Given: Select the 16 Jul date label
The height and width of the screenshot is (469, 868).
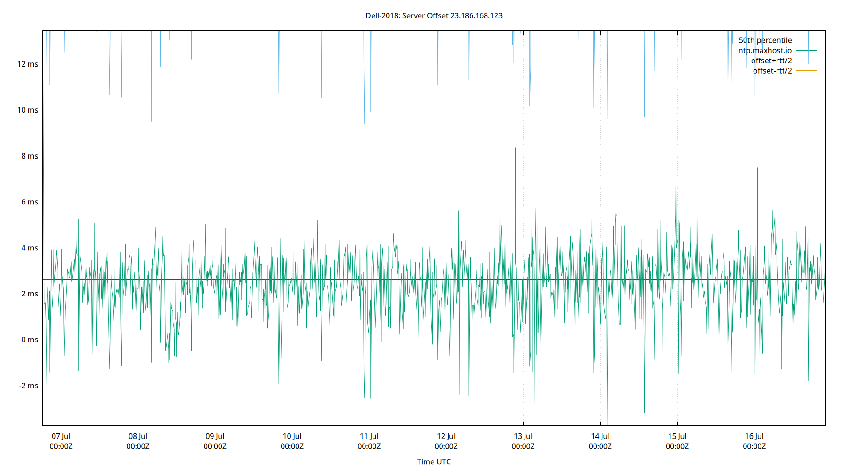Looking at the screenshot, I should click(755, 436).
